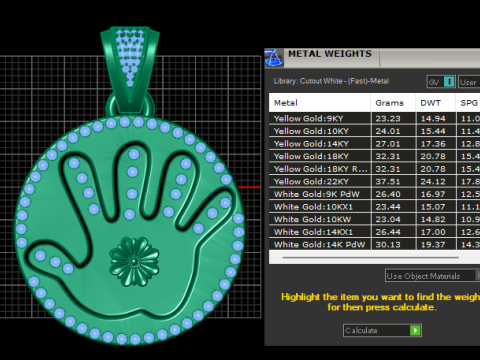
Task: Select the Yellow Gold:9KY row
Action: [374, 118]
